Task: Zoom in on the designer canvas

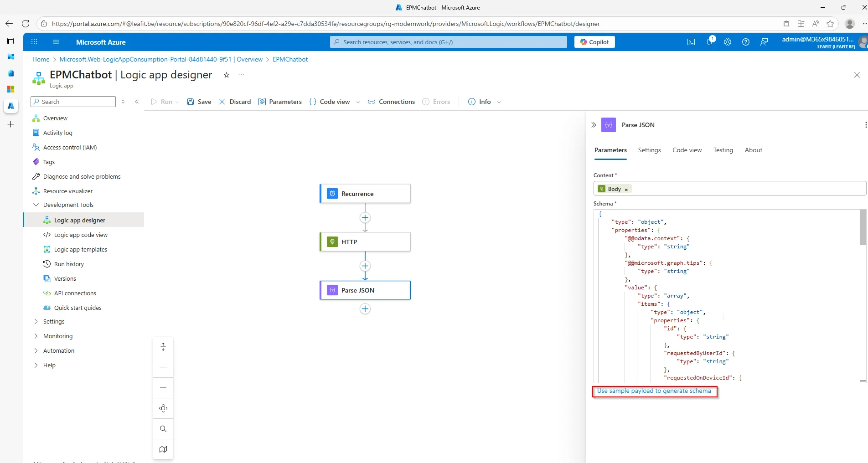Action: click(x=163, y=367)
